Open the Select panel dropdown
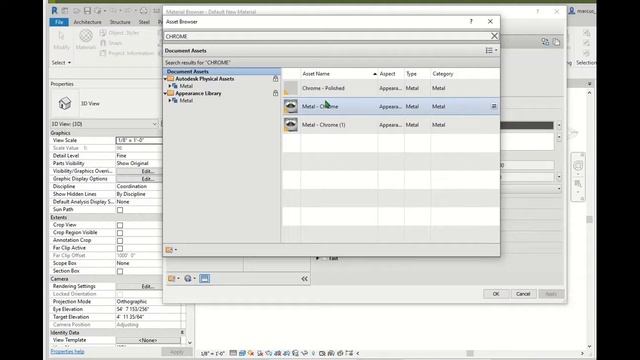640x360 pixels. [x=61, y=62]
